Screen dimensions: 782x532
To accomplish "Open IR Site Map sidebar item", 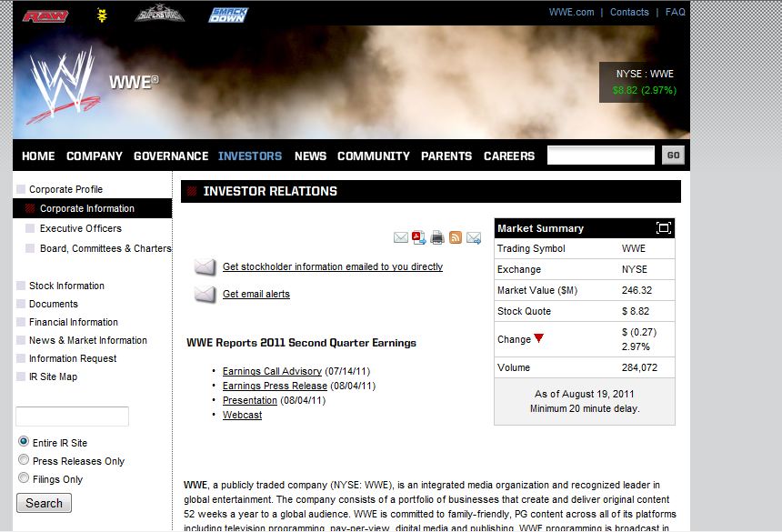I will click(53, 376).
